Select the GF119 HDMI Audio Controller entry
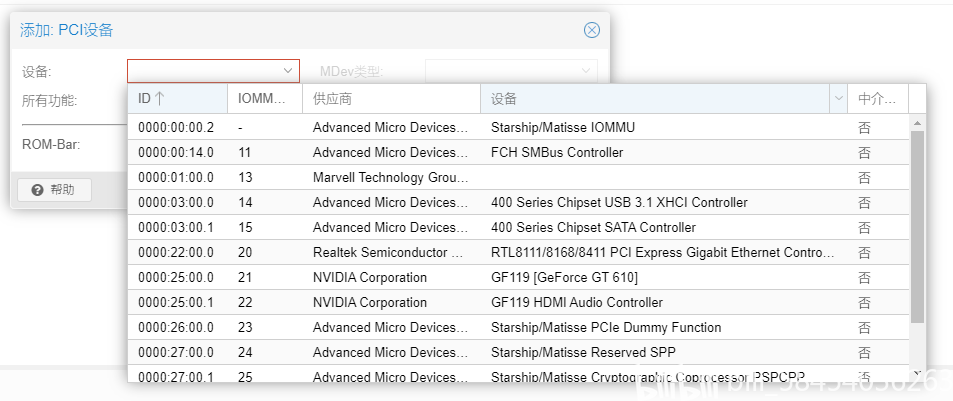The image size is (953, 401). click(x=577, y=302)
